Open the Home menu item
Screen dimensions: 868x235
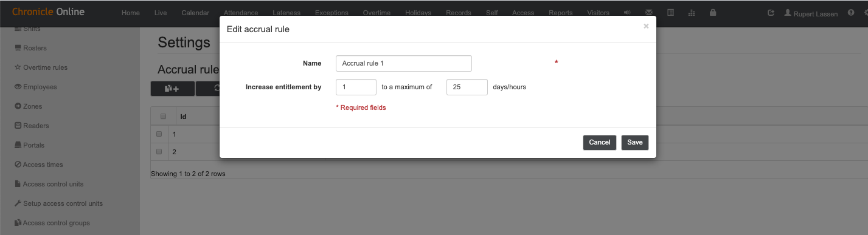coord(131,13)
